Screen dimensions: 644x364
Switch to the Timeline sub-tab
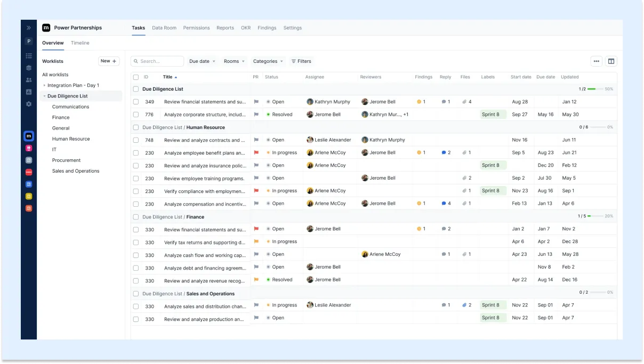click(x=80, y=43)
